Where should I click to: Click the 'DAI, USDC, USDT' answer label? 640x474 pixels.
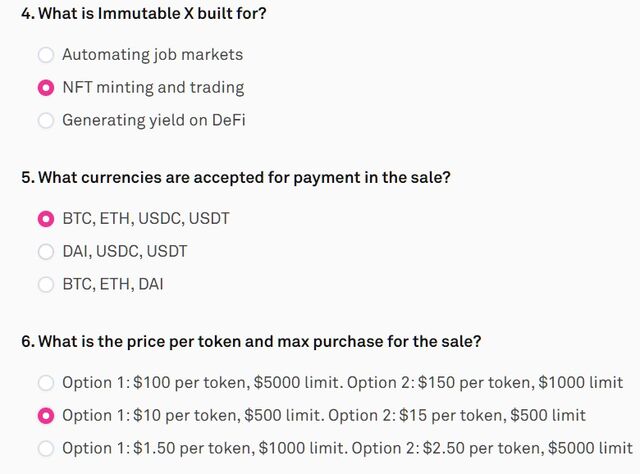[x=124, y=251]
